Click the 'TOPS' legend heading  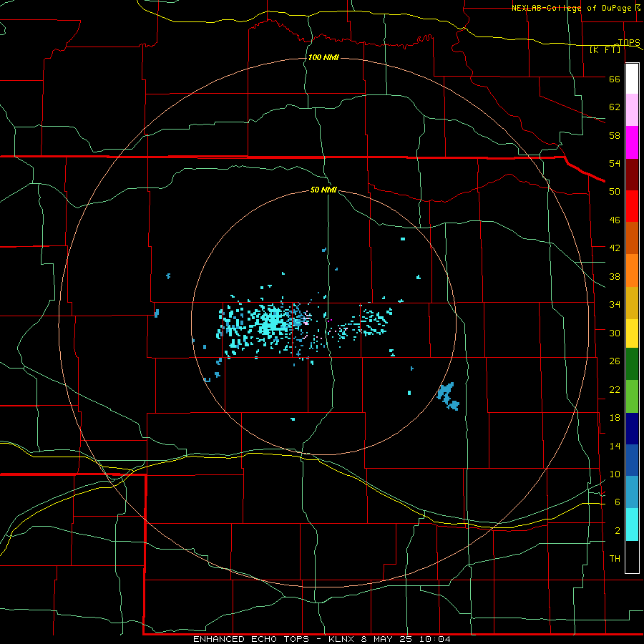click(x=629, y=42)
